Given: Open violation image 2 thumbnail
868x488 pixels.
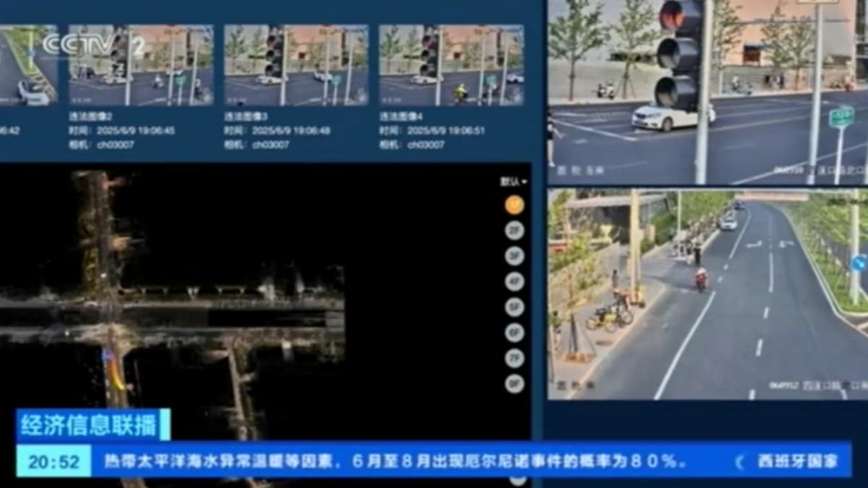Looking at the screenshot, I should click(141, 66).
